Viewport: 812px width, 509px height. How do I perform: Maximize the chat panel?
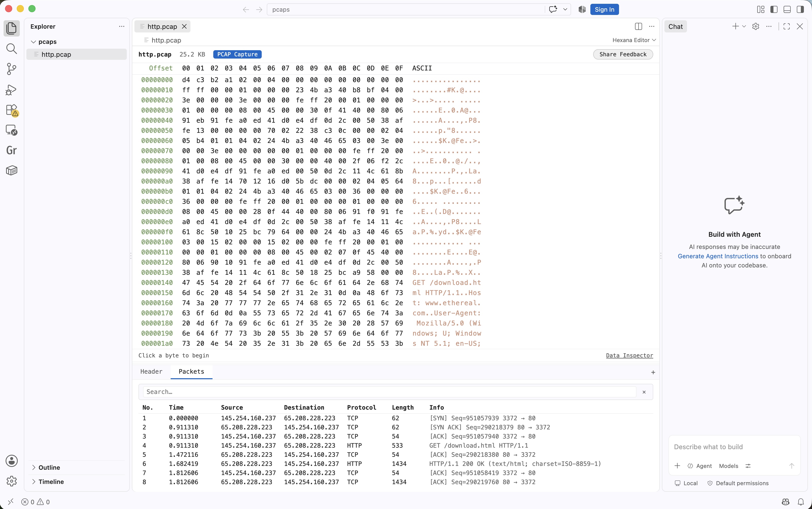tap(787, 26)
